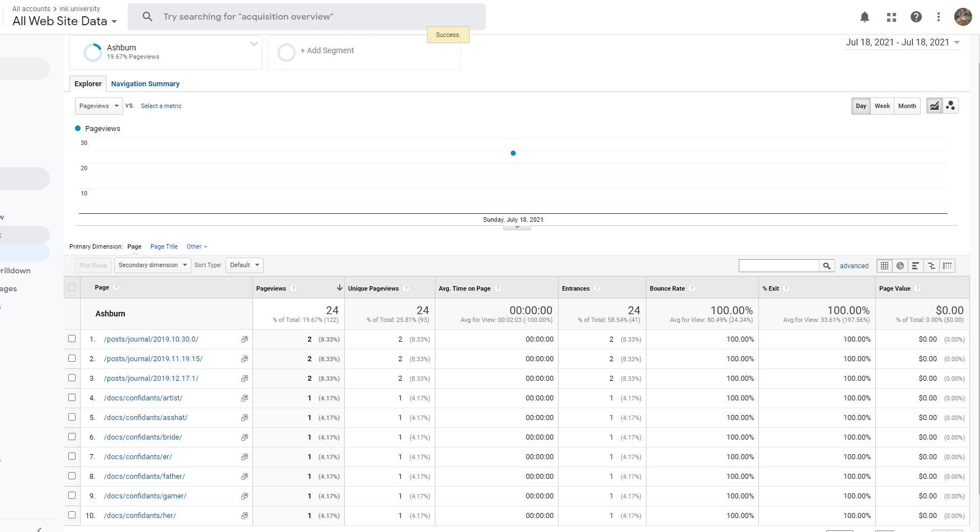
Task: Click the help question mark icon
Action: 916,17
